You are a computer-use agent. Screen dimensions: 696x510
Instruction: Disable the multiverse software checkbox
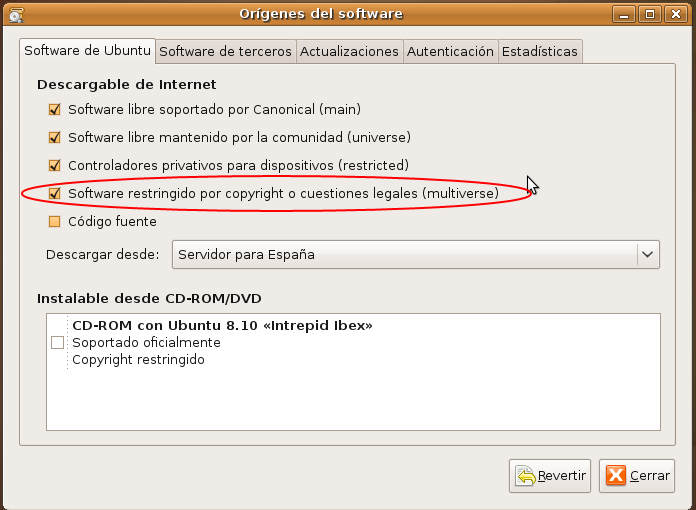tap(54, 193)
